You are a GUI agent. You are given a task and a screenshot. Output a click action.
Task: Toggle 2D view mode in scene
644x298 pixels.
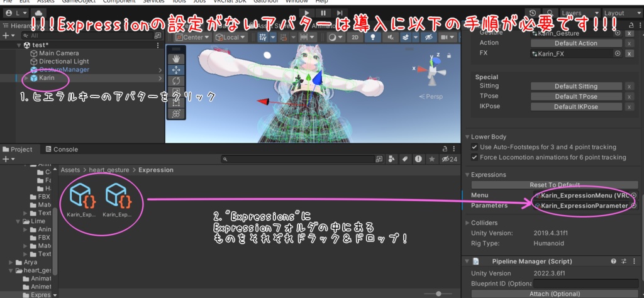(x=355, y=37)
